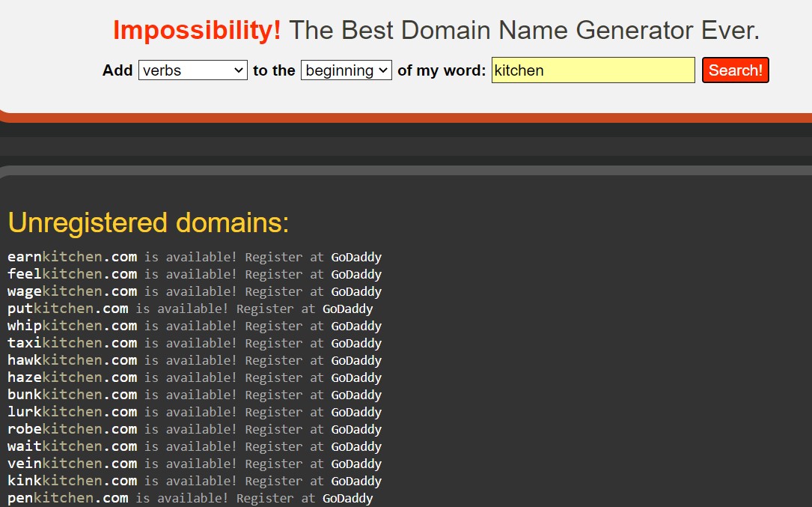This screenshot has width=812, height=507.
Task: Select the veinkitchen.com domain text
Action: 72,464
